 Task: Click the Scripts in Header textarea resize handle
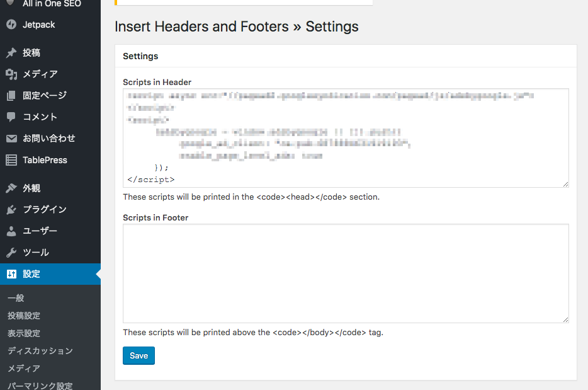[565, 184]
